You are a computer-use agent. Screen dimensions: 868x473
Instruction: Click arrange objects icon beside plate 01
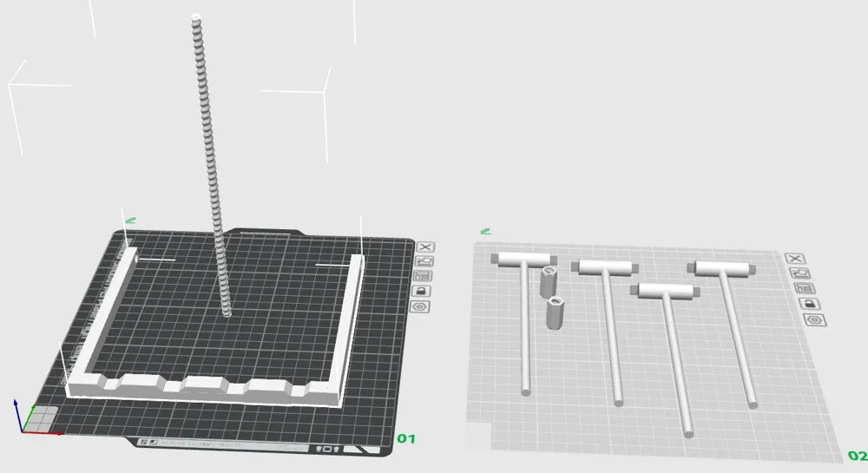pos(424,276)
